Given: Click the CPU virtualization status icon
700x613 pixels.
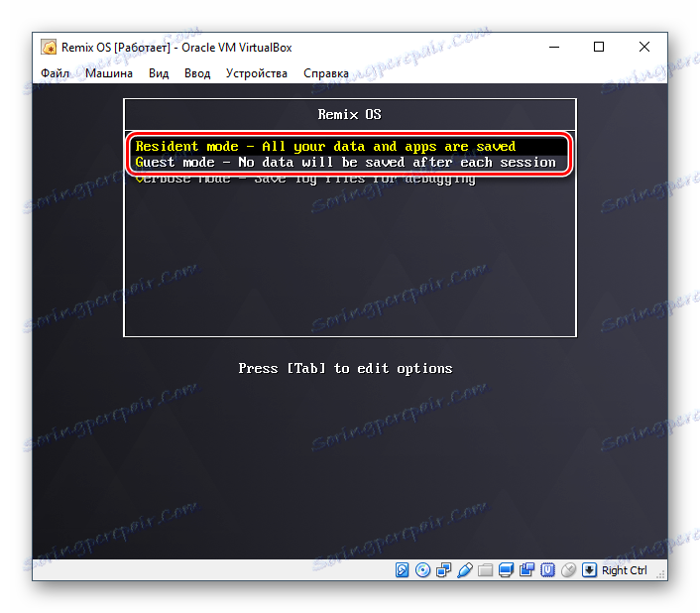Looking at the screenshot, I should point(547,570).
